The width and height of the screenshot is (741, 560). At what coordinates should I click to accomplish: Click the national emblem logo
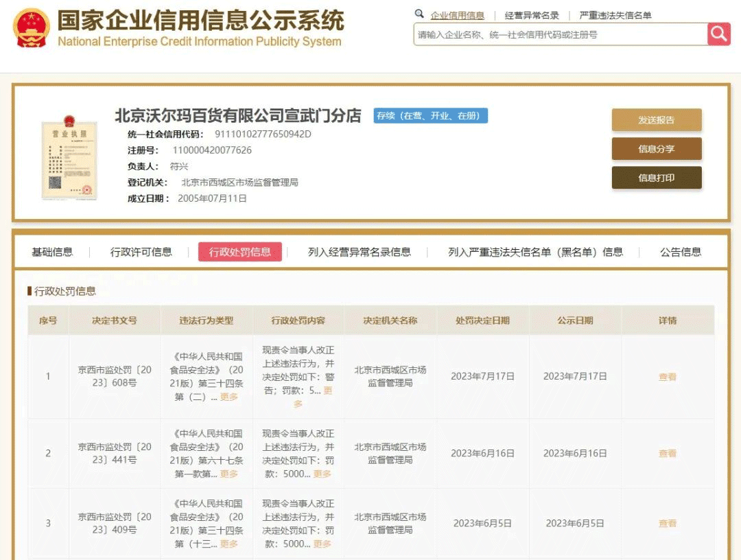(x=31, y=28)
